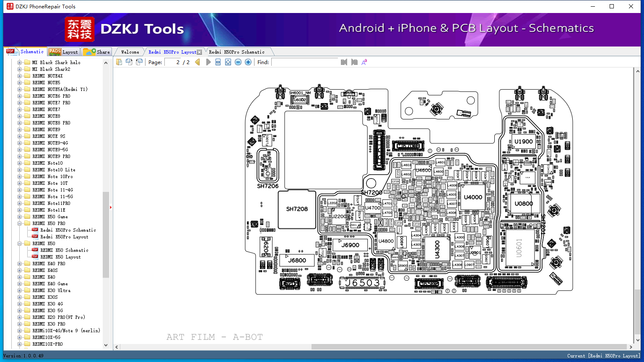
Task: Click the J6900 connector label on the board
Action: (x=350, y=245)
